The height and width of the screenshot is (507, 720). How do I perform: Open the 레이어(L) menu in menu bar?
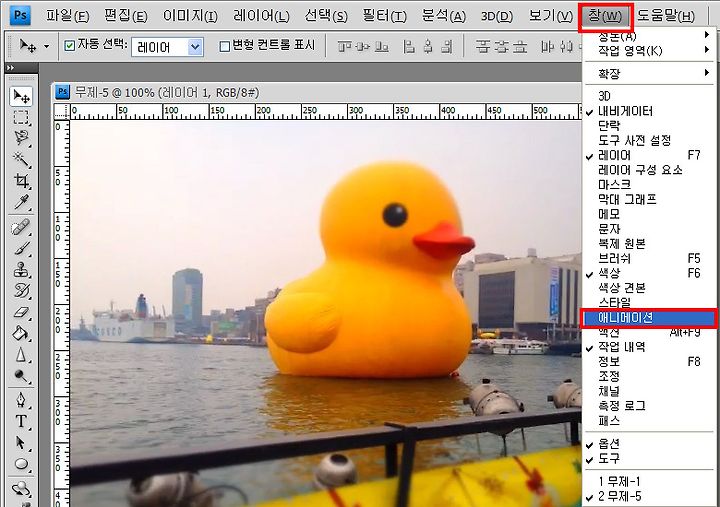coord(261,16)
